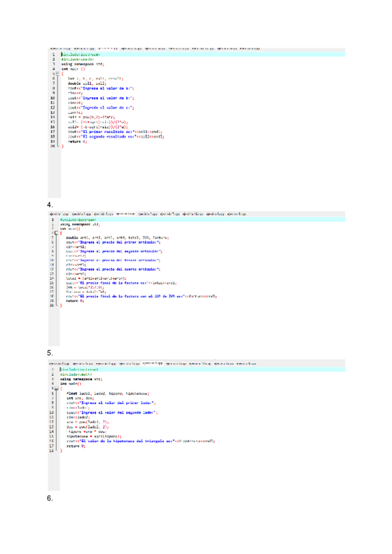
Task: Click the 'El segundo resultado es:' line
Action: (x=116, y=137)
